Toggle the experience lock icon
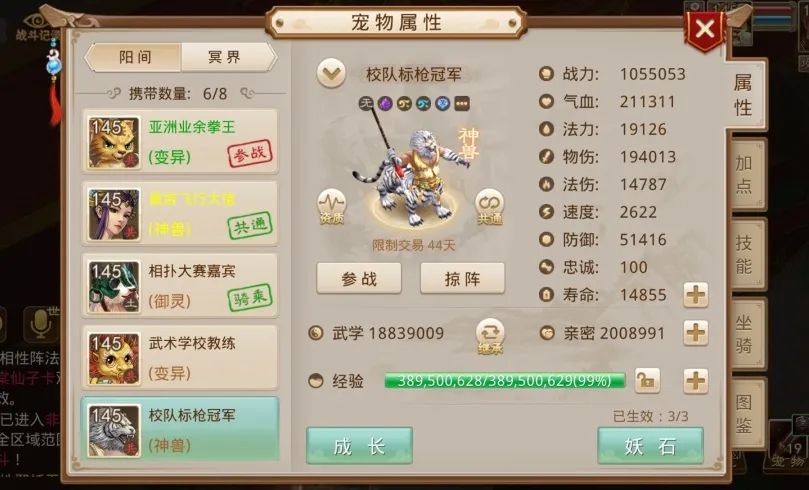This screenshot has height=490, width=809. coord(647,381)
